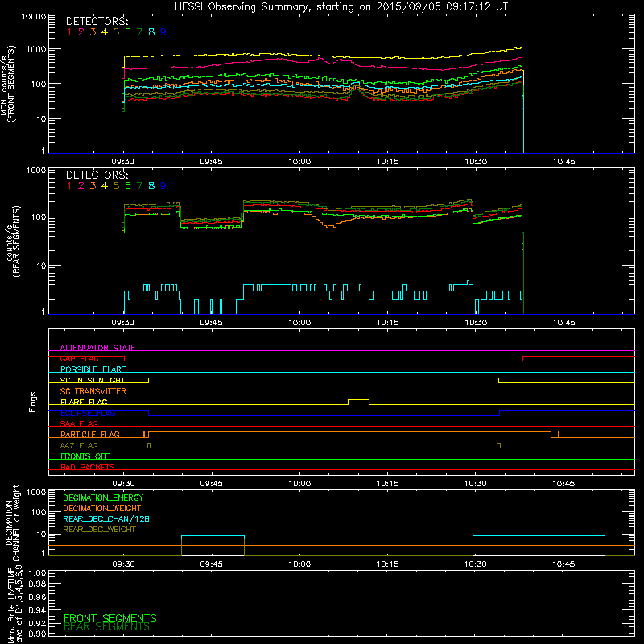This screenshot has height=644, width=644.
Task: Click 'DETECTORS:' label in front segments plot
Action: click(97, 21)
